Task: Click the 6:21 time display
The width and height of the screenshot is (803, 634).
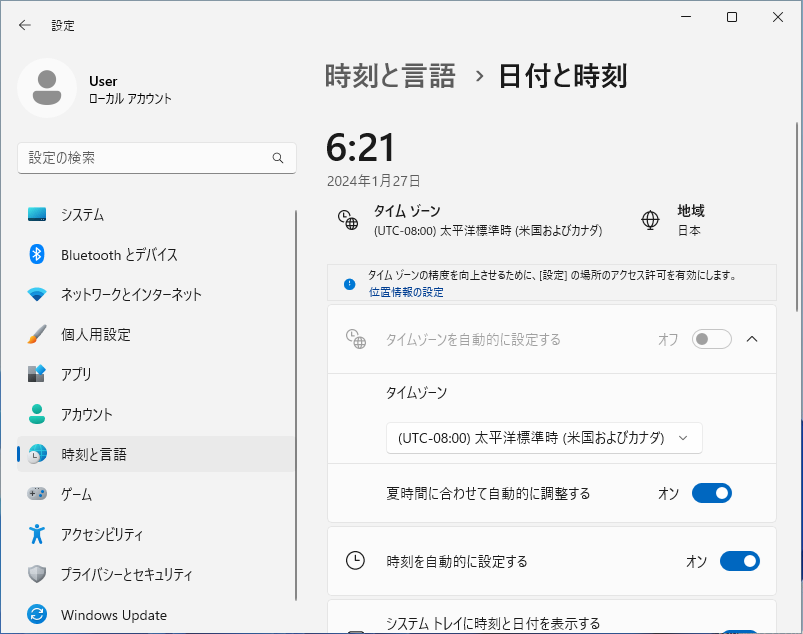Action: point(361,147)
